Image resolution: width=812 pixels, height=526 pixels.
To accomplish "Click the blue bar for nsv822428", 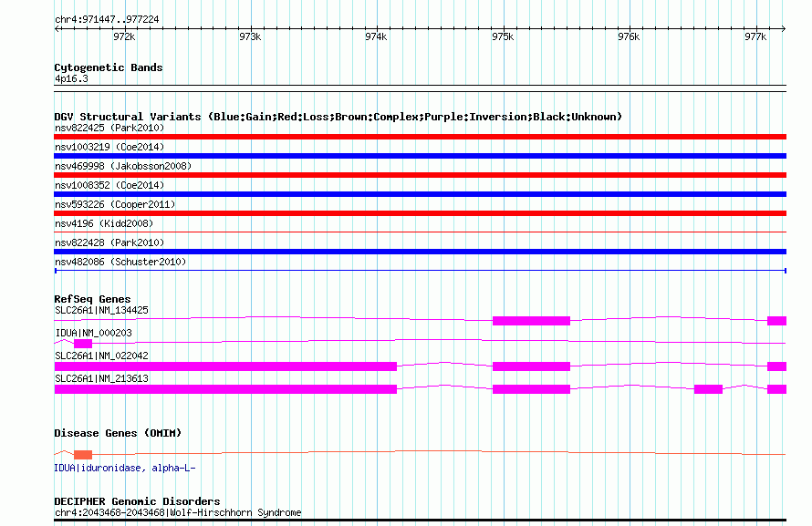I will (x=420, y=252).
